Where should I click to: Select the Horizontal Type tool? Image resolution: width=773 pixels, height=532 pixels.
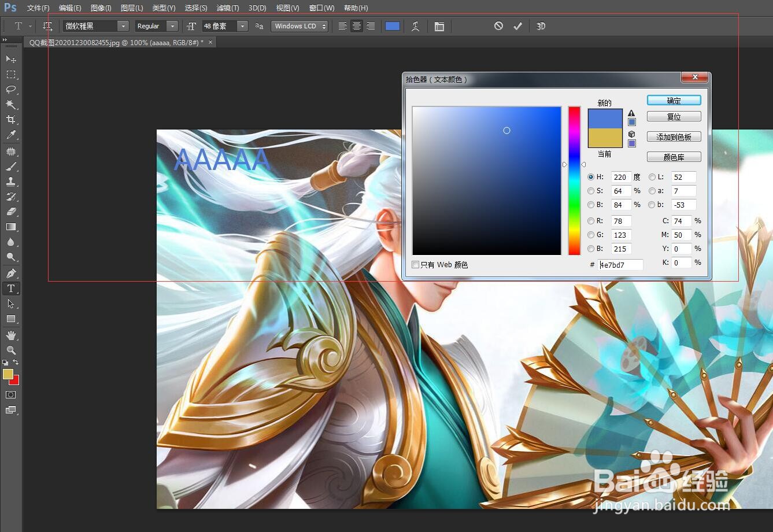(x=10, y=288)
